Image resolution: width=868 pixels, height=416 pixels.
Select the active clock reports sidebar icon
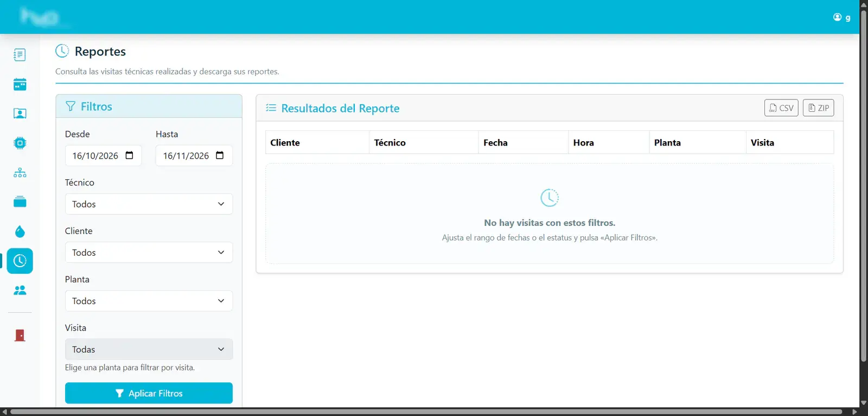[x=20, y=261]
